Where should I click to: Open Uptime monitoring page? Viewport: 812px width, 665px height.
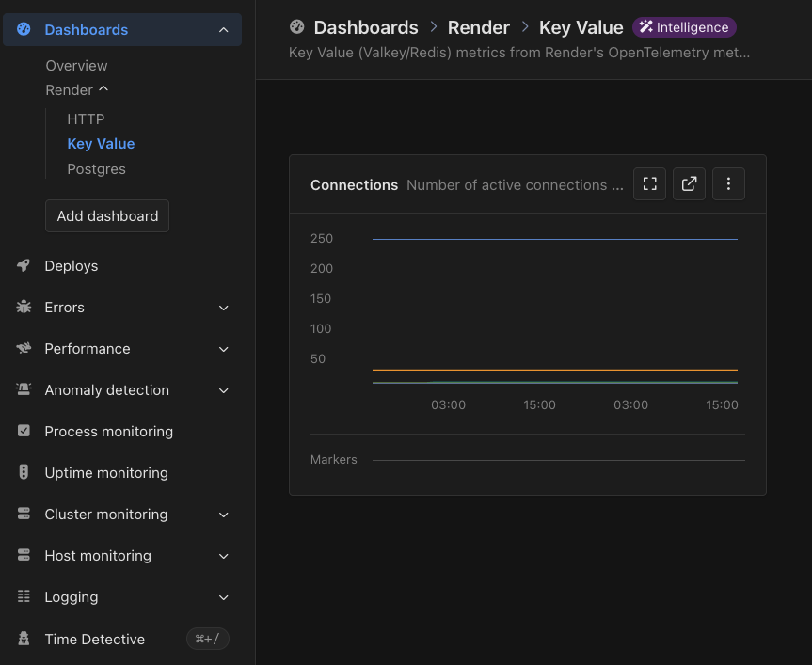(106, 473)
